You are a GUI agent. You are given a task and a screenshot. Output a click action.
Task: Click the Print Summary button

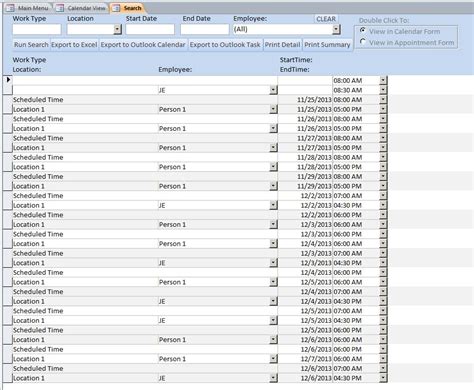click(x=327, y=45)
